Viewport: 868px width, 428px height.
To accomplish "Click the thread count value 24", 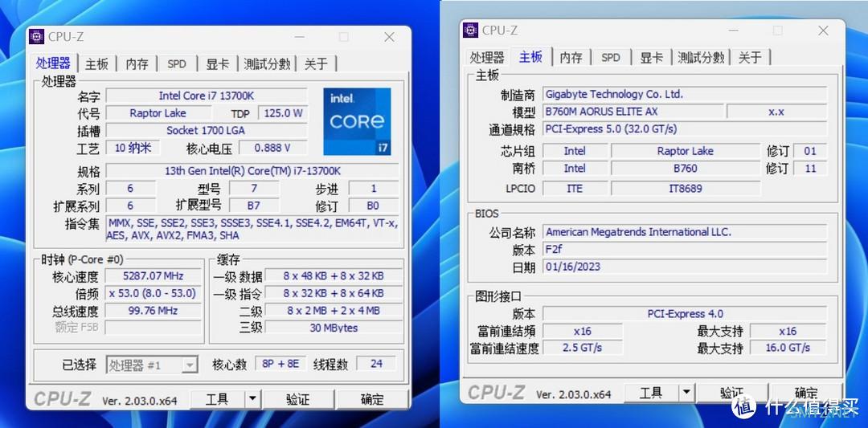I will pyautogui.click(x=376, y=364).
